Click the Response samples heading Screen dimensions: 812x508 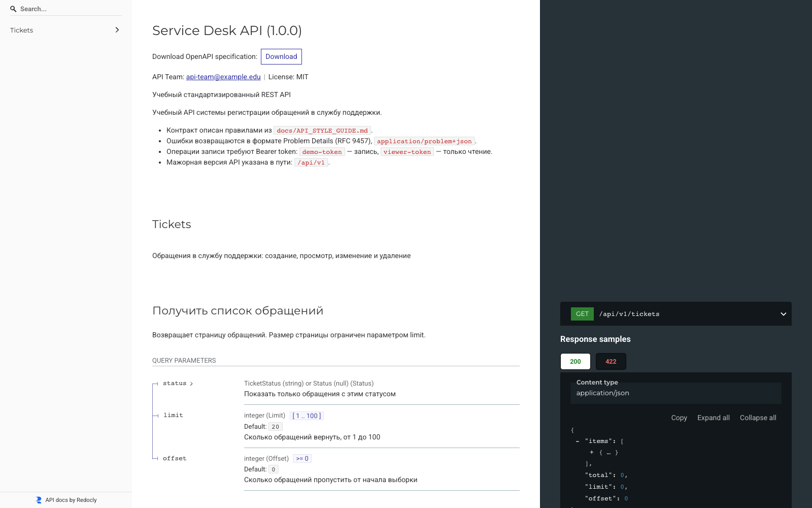coord(595,339)
